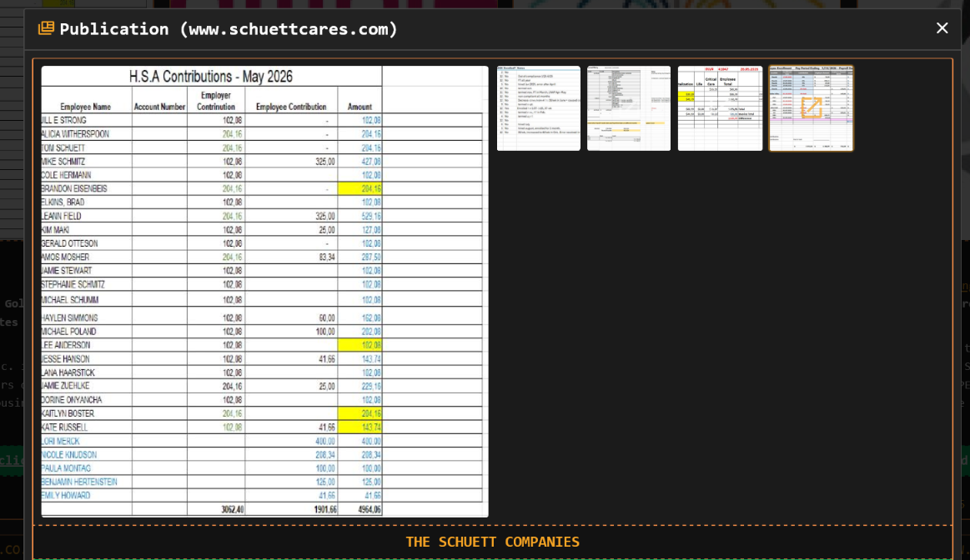Click the orange open-external icon on the thumbnail
970x560 pixels.
coord(811,107)
